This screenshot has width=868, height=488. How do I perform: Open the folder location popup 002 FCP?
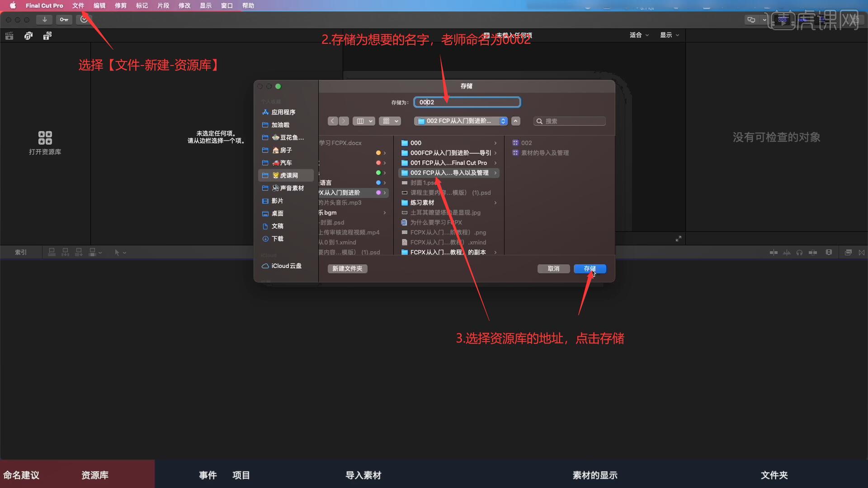click(x=461, y=121)
